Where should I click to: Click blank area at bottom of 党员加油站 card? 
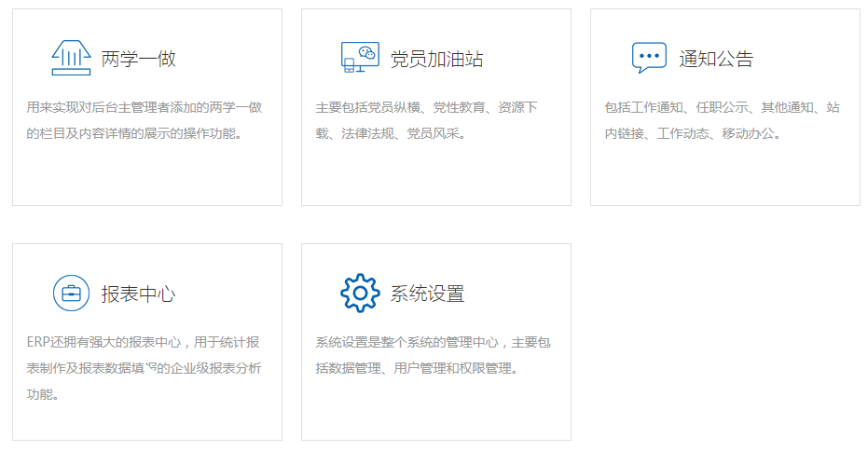pyautogui.click(x=435, y=177)
